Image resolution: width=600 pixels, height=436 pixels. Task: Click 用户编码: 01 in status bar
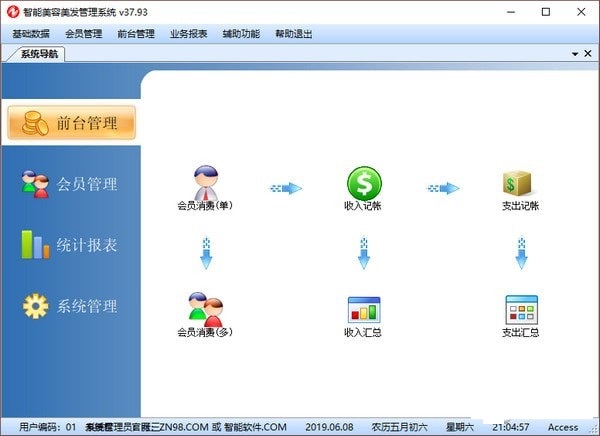pyautogui.click(x=48, y=427)
